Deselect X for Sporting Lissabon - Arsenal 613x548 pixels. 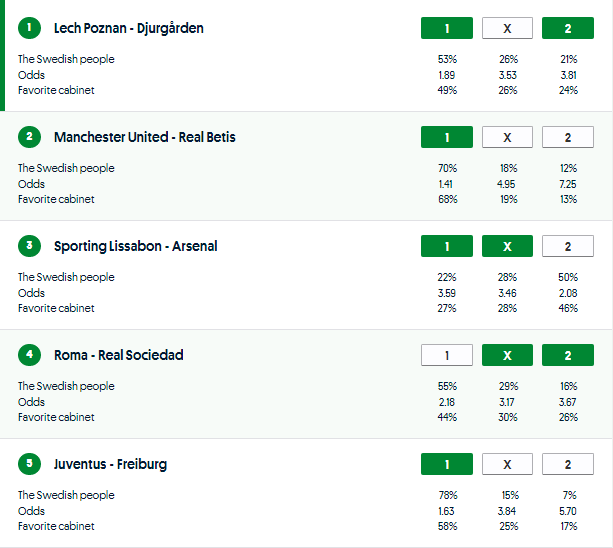click(507, 246)
